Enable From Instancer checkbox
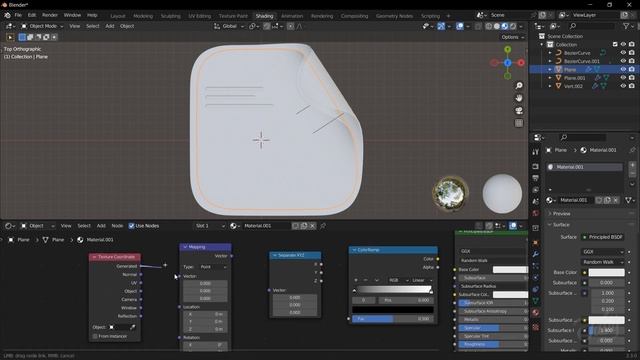640x360 pixels. point(95,336)
